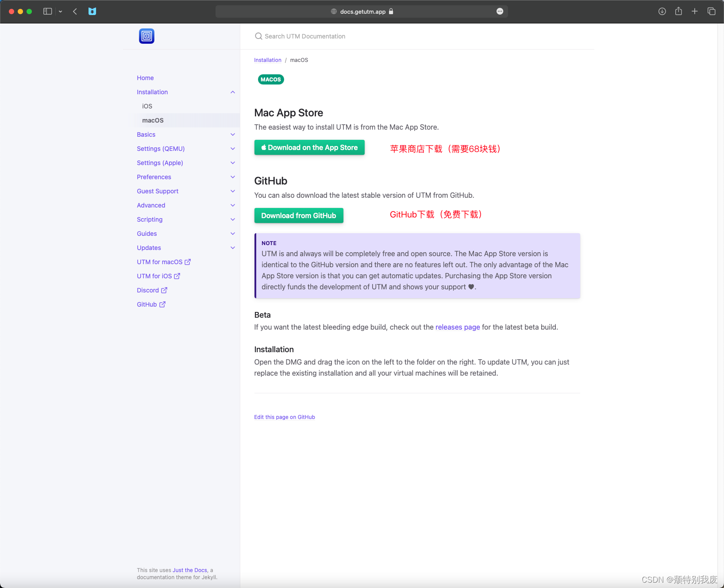
Task: Click Edit this page on GitHub
Action: [285, 417]
